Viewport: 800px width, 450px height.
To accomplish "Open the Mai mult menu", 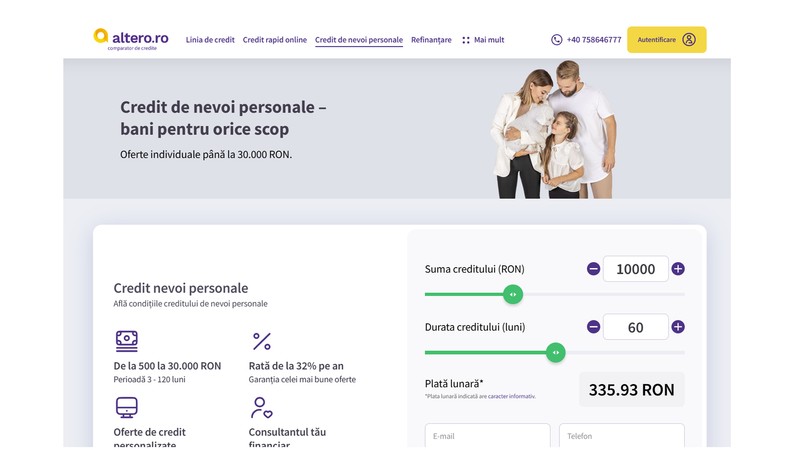I will 483,40.
